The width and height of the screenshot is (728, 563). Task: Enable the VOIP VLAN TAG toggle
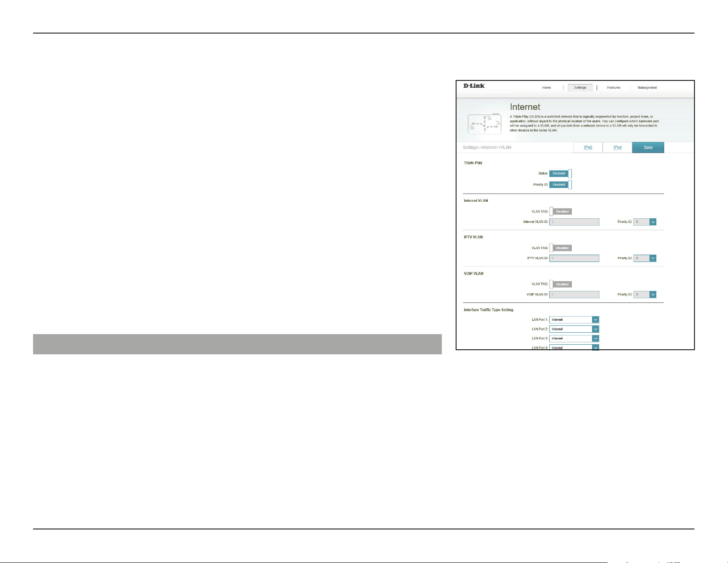(x=560, y=284)
